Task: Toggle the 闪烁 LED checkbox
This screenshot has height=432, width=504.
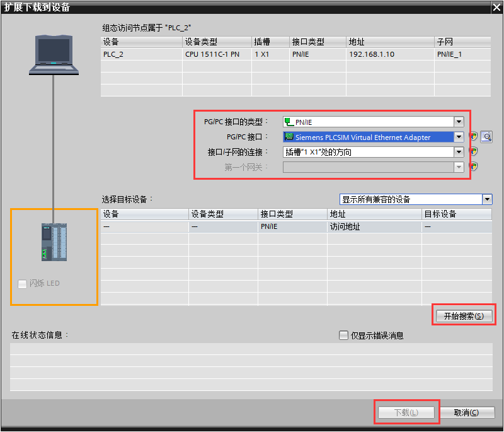Action: 22,284
